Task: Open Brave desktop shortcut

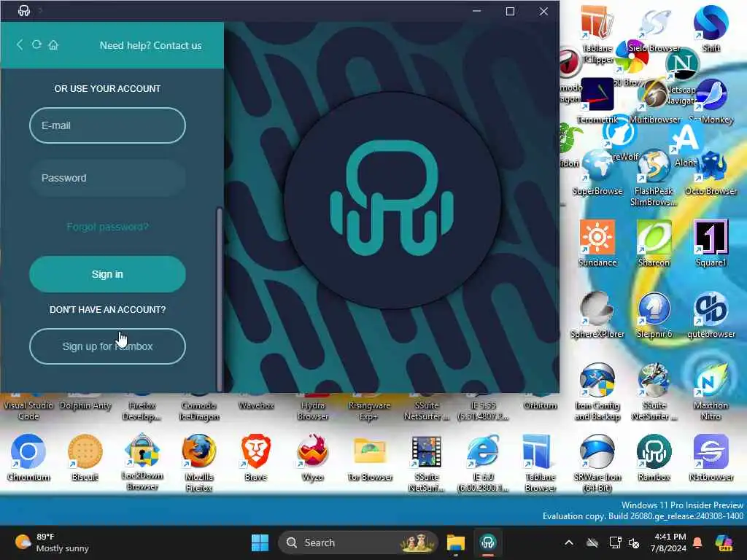Action: click(x=256, y=457)
